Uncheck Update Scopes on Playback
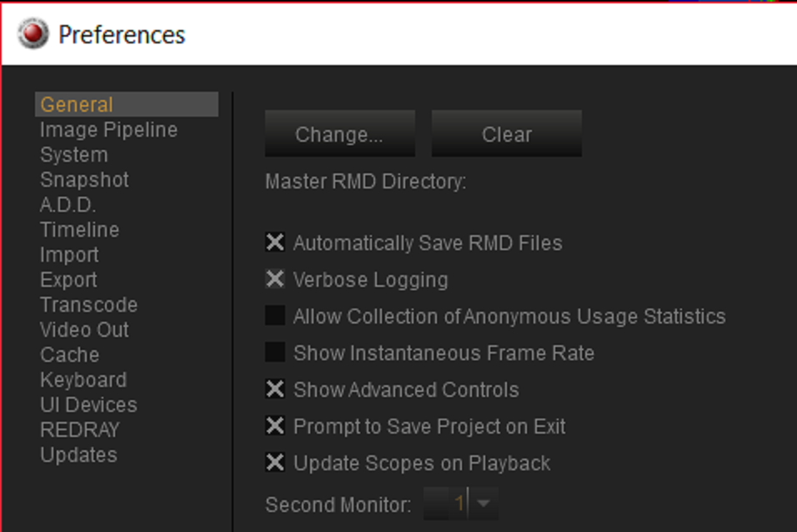 [x=275, y=462]
